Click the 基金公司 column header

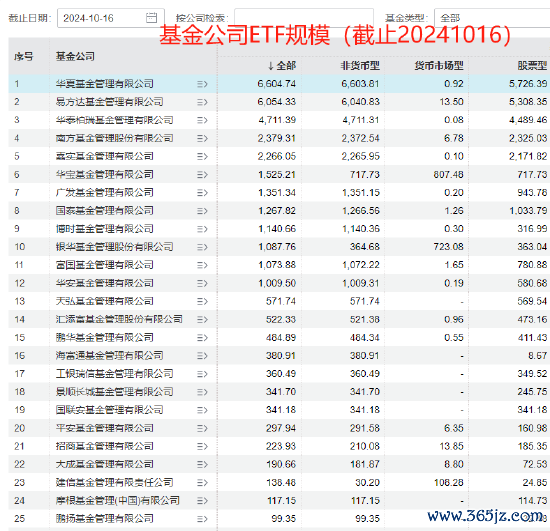[x=75, y=56]
